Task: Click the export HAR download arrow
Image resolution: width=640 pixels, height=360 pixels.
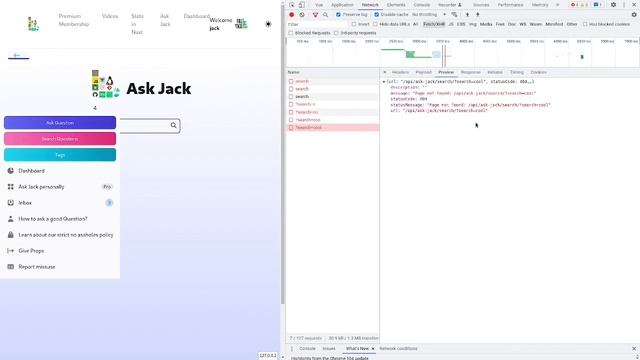Action: 478,15
